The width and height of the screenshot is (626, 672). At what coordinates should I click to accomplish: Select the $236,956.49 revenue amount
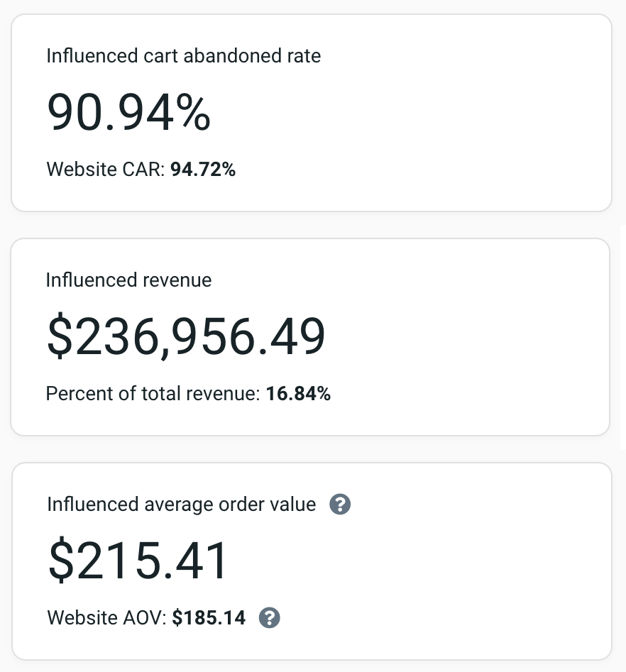click(x=186, y=336)
